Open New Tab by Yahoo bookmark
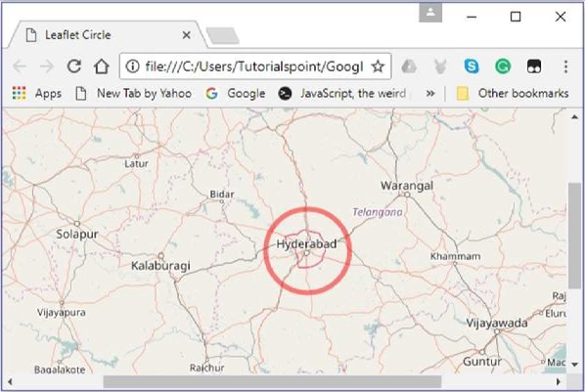The height and width of the screenshot is (392, 585). coord(134,93)
